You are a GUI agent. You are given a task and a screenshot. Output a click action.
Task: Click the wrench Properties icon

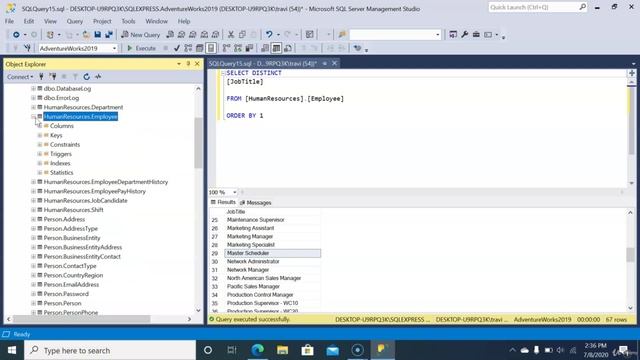tap(464, 35)
